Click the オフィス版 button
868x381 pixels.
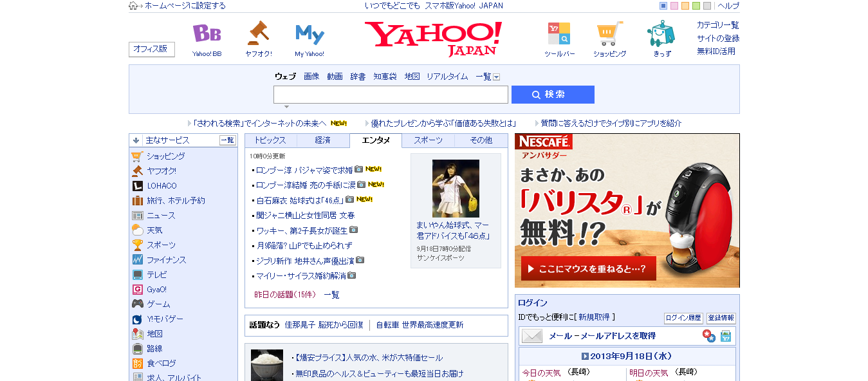[151, 49]
